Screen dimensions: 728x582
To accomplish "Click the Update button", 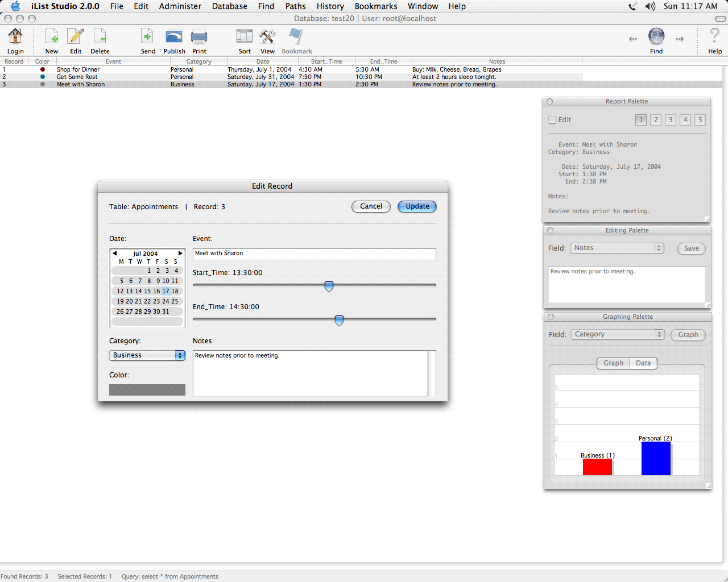I will (x=417, y=206).
